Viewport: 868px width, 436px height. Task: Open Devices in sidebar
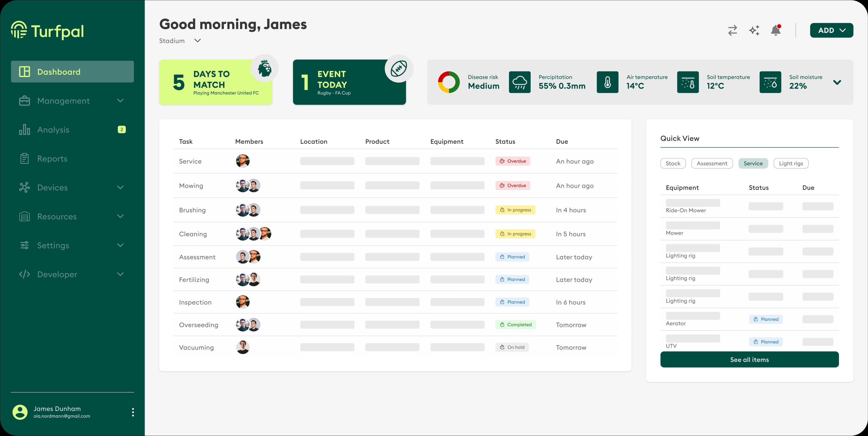click(72, 187)
